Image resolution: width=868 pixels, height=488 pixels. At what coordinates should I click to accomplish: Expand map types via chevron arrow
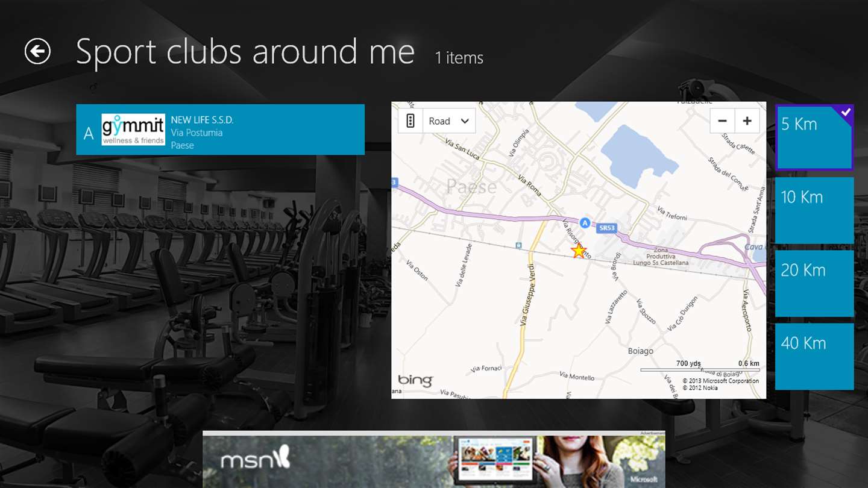pos(465,121)
